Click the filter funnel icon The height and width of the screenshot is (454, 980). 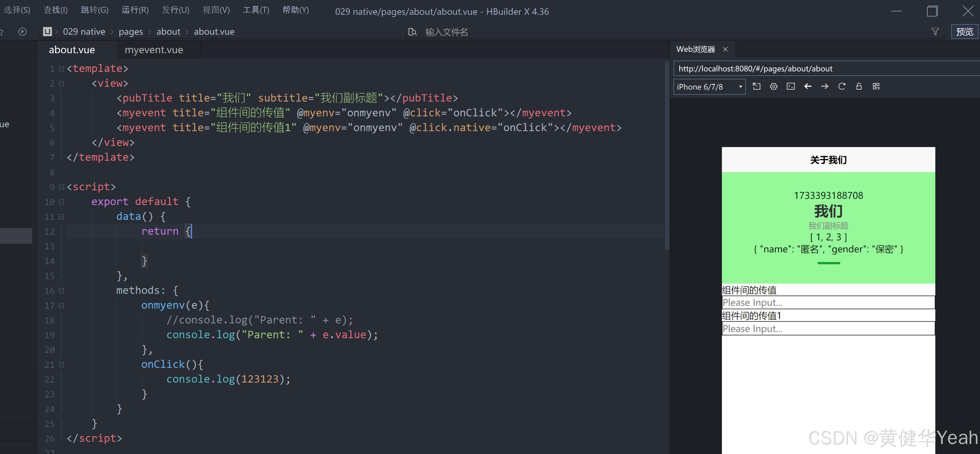935,32
